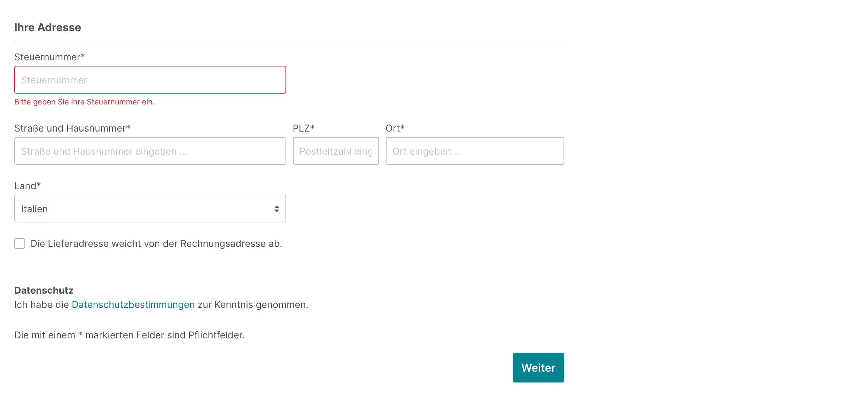The image size is (868, 413).
Task: Open the Datenschutzbestimmungen link
Action: click(133, 305)
